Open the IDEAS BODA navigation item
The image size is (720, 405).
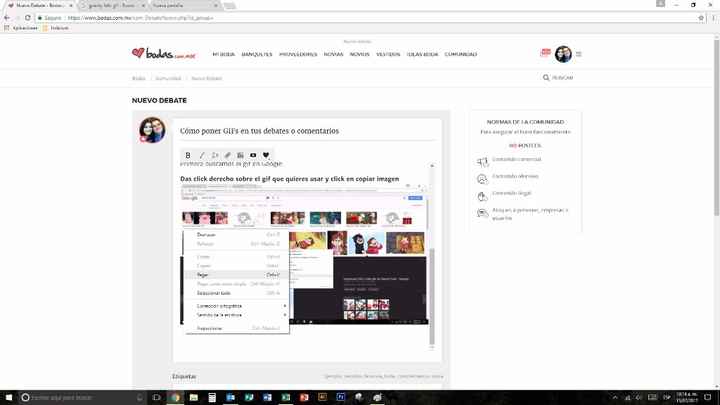click(x=422, y=54)
